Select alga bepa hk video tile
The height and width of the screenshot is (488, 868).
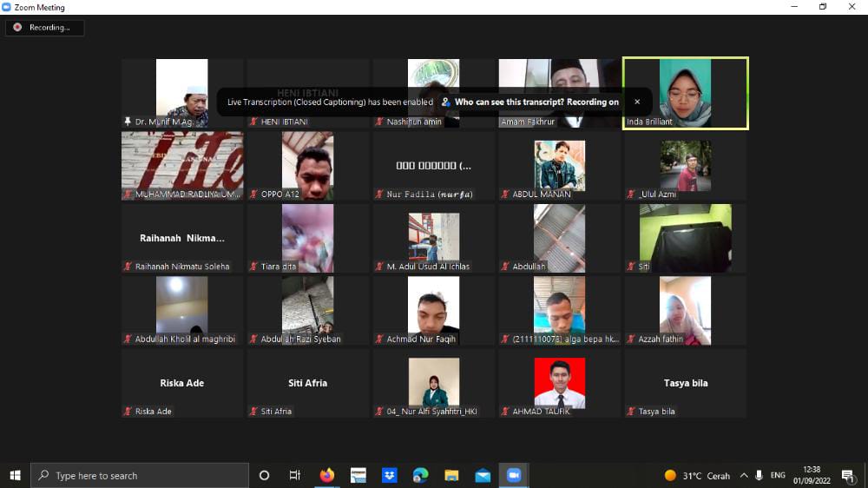[559, 311]
